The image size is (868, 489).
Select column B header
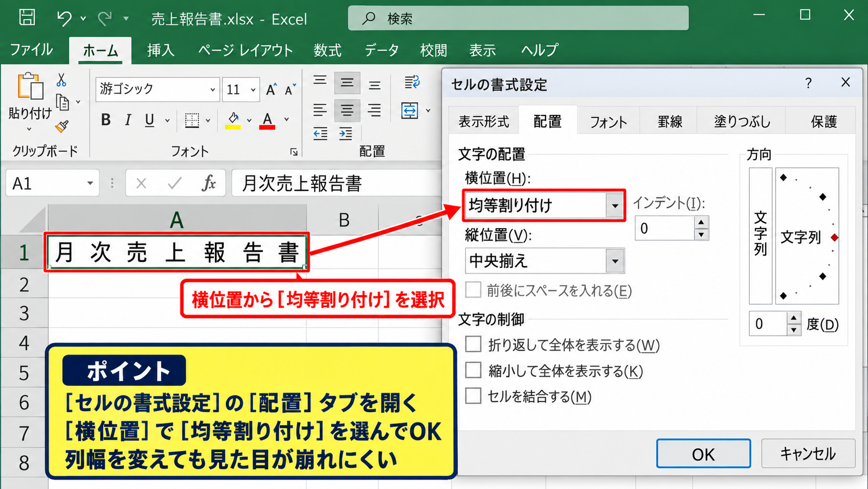coord(343,220)
